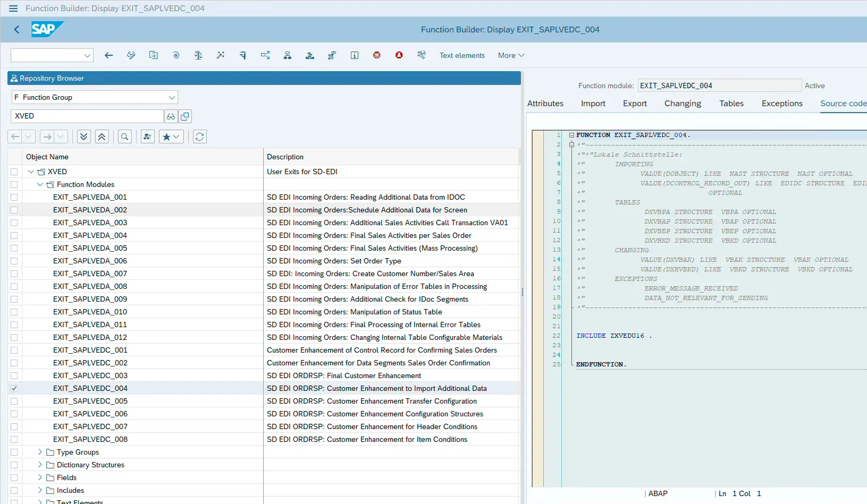Click the Check syntax (scales) toolbar icon
The image size is (867, 504).
198,55
